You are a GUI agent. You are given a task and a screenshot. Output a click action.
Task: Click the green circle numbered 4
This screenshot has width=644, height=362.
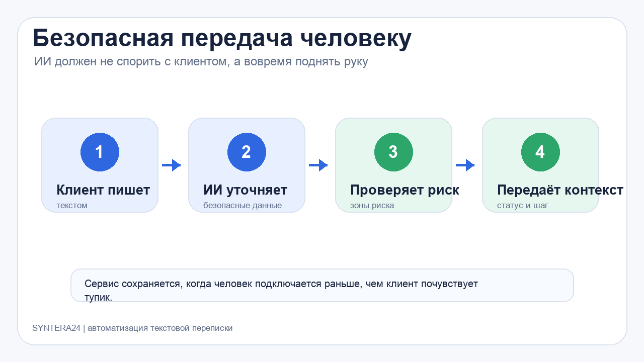[x=540, y=152]
